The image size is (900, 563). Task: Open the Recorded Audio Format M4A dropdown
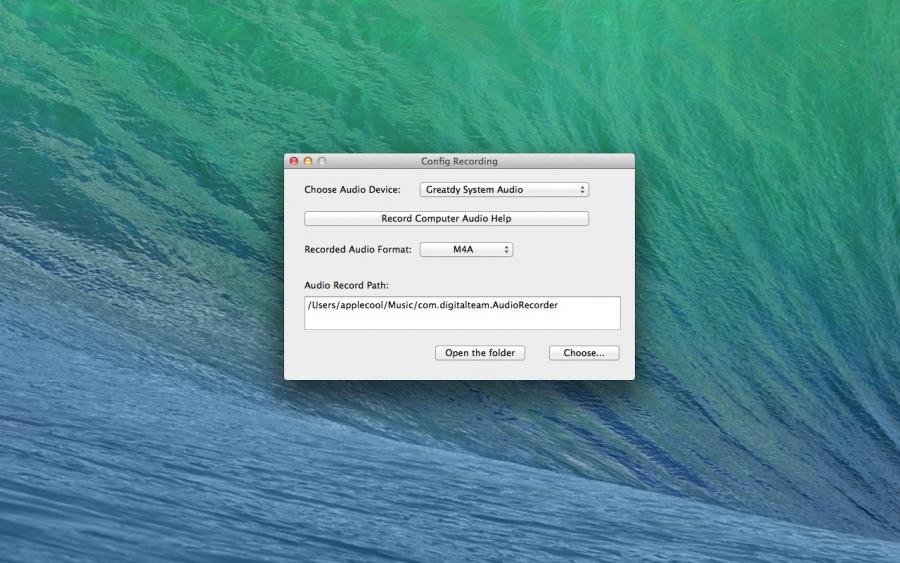pyautogui.click(x=466, y=250)
